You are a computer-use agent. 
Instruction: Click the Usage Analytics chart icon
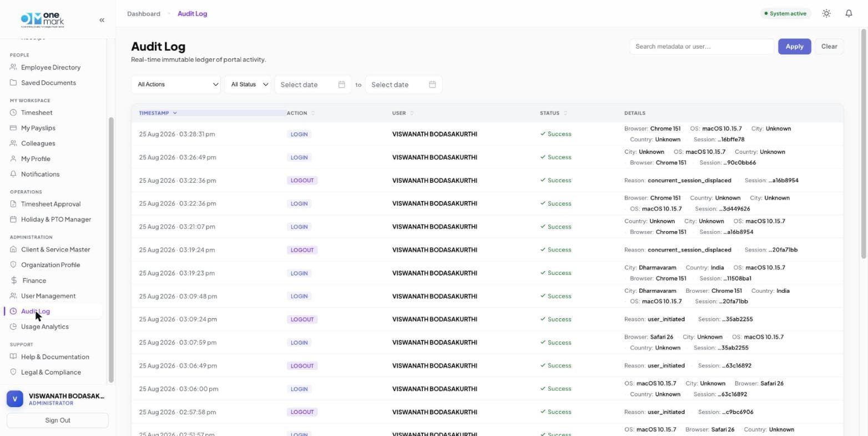[x=13, y=327]
